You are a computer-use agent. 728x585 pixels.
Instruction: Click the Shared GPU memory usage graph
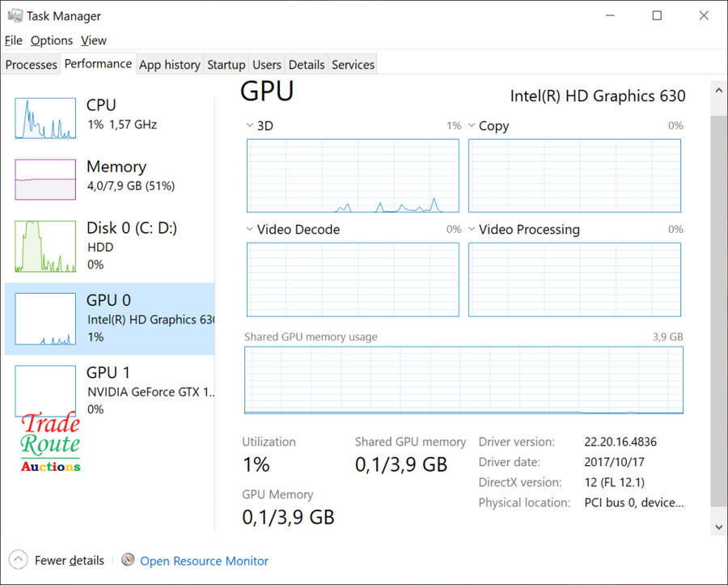[463, 379]
